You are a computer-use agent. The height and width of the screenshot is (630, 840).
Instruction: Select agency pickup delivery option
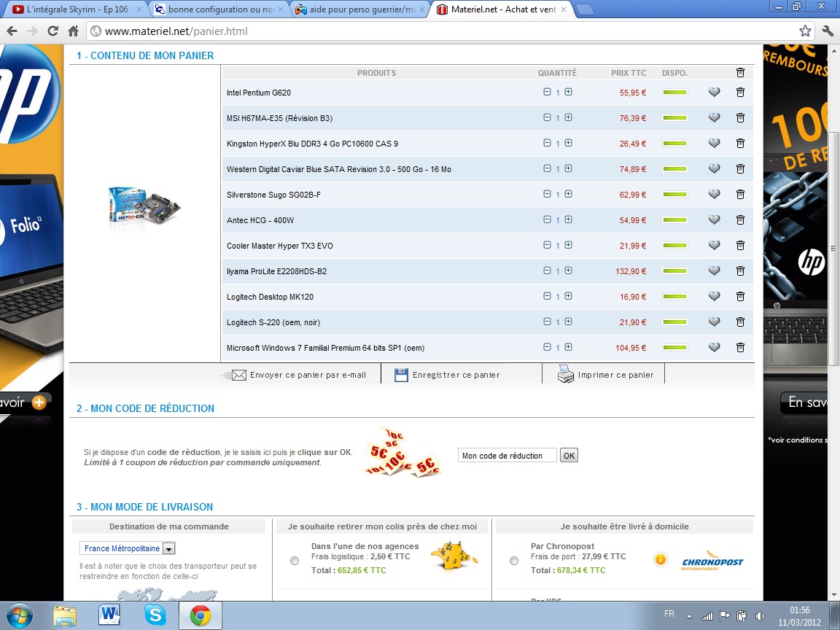pos(295,561)
